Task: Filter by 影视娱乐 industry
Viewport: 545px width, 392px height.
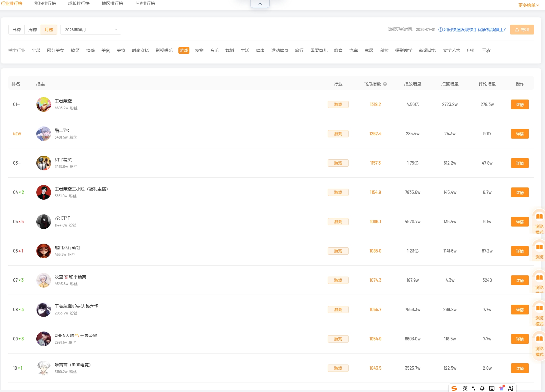Action: pyautogui.click(x=164, y=50)
